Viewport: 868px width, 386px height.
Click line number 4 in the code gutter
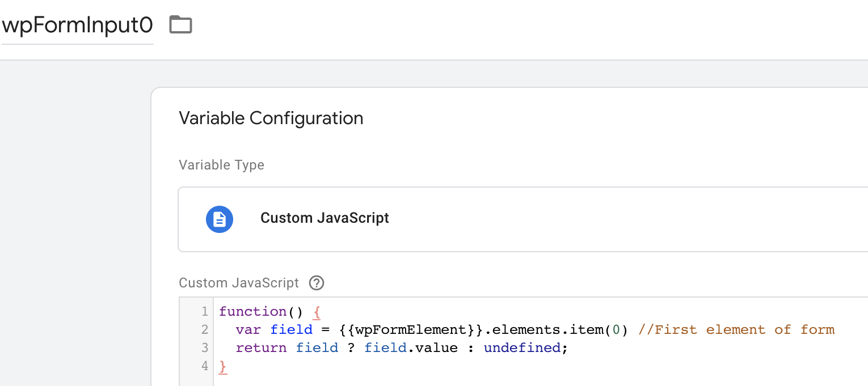click(204, 366)
